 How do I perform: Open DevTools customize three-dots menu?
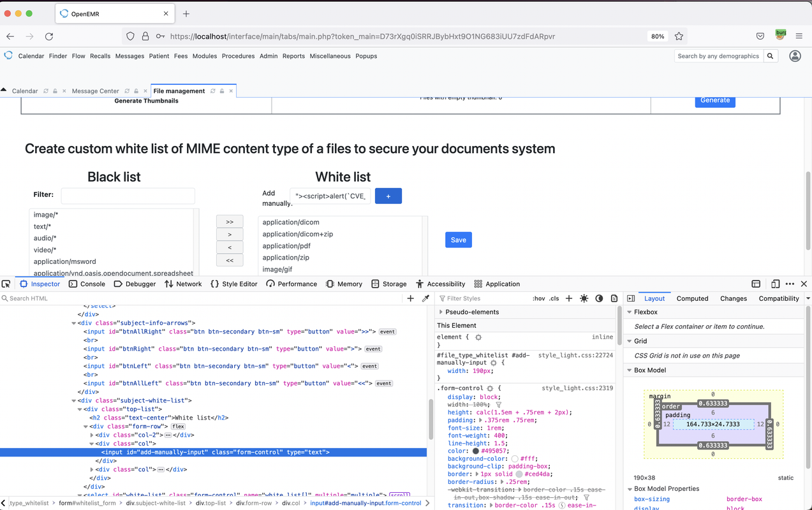[790, 284]
